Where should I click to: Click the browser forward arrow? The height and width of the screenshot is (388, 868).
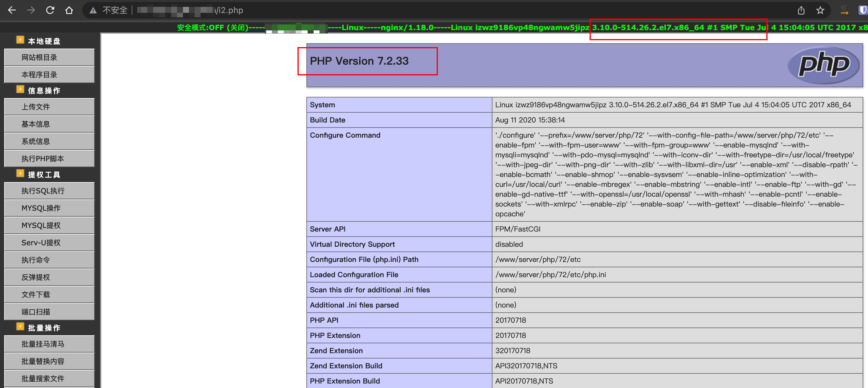point(31,10)
